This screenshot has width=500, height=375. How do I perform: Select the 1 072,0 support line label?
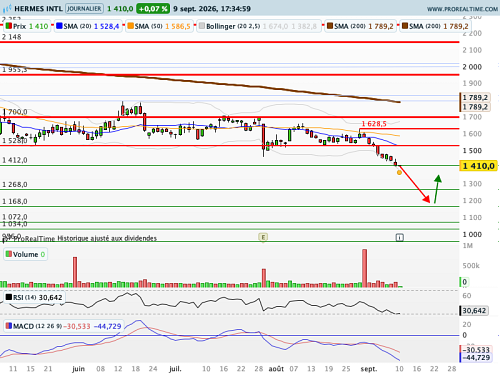pyautogui.click(x=15, y=217)
